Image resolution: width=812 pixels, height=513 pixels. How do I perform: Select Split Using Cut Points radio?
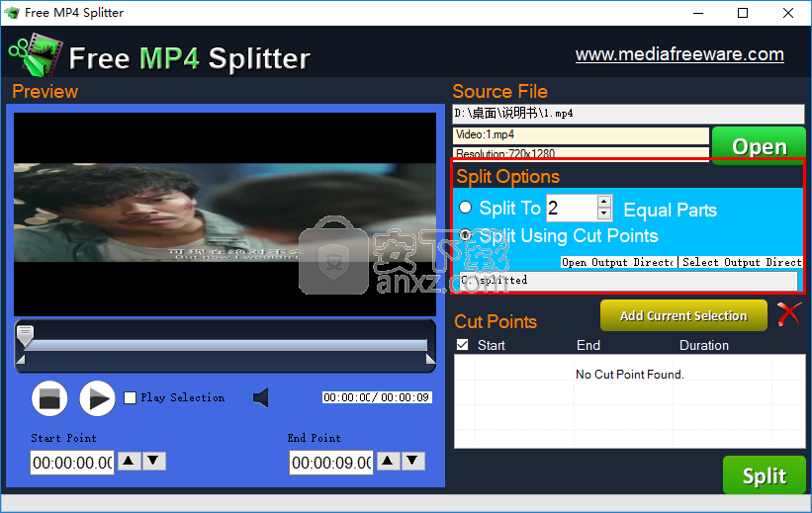[466, 235]
